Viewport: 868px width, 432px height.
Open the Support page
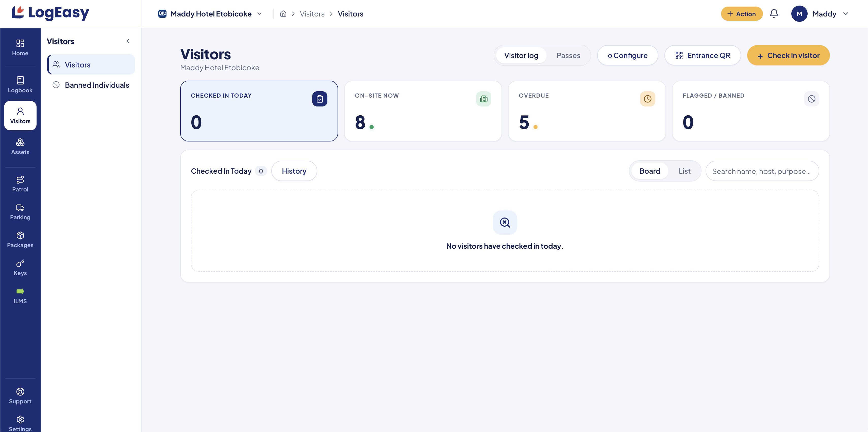(x=20, y=396)
